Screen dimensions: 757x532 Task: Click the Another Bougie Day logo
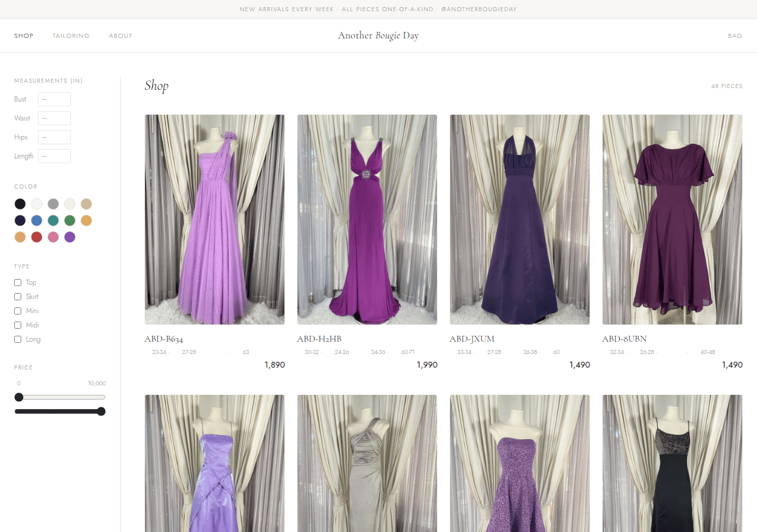tap(378, 35)
